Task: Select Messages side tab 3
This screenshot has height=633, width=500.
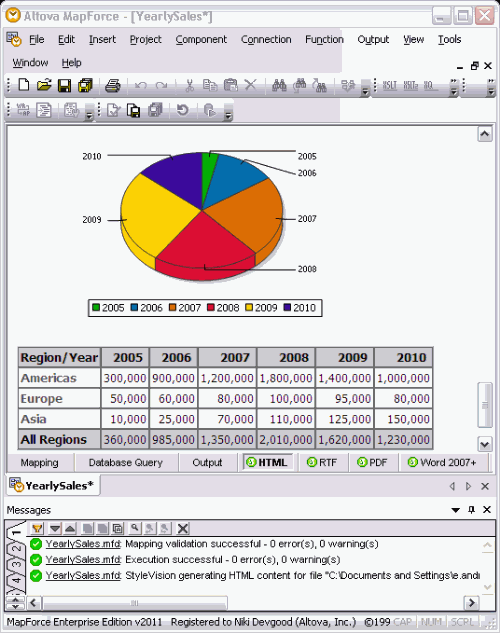Action: [x=16, y=564]
